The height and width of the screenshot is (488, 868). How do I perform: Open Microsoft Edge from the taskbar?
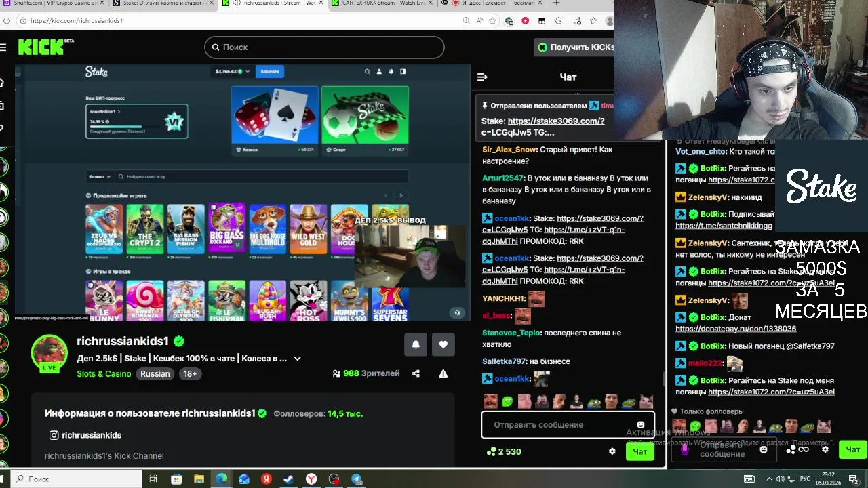pos(222,479)
